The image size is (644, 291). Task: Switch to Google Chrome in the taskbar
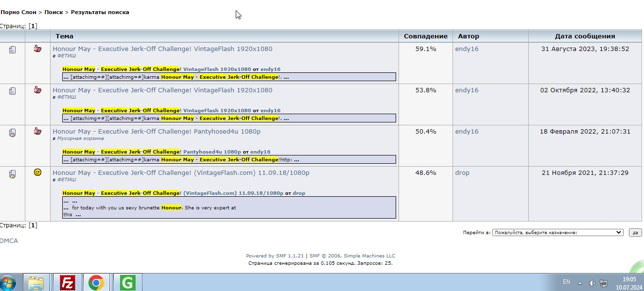[x=96, y=283]
